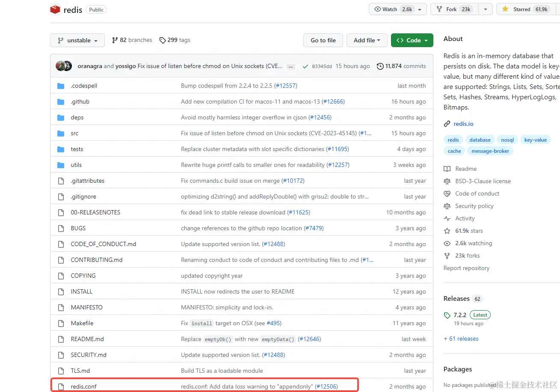Image resolution: width=560 pixels, height=392 pixels.
Task: Open the Code of conduct link
Action: 477,194
